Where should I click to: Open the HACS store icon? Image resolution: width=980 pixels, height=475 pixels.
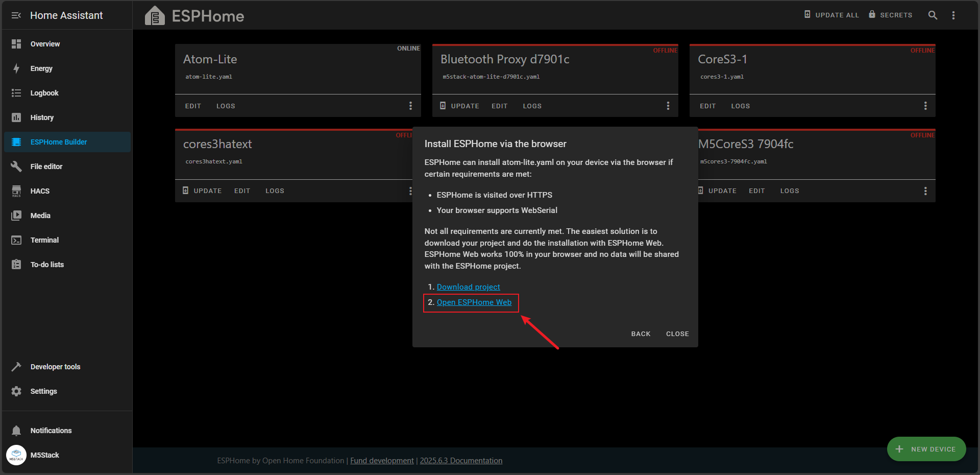(x=16, y=191)
